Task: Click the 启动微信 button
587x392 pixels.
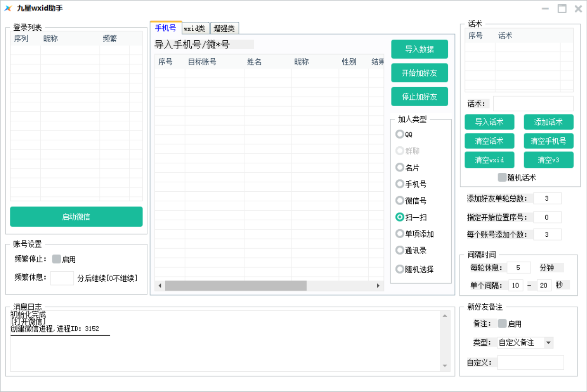Action: pos(76,216)
